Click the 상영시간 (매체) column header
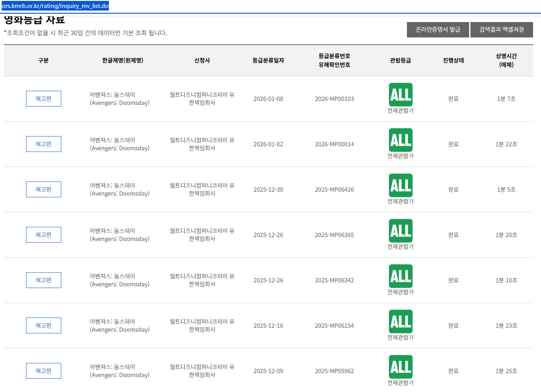 click(506, 60)
